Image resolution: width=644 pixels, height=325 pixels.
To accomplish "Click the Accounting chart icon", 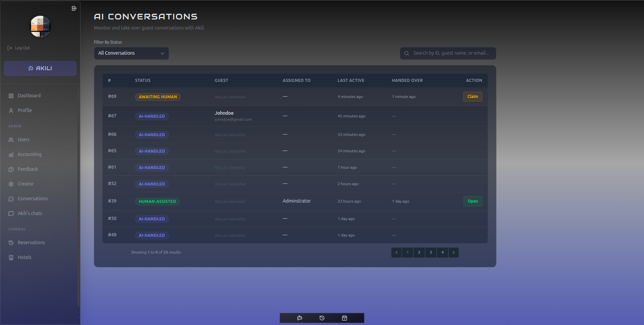I will click(11, 155).
